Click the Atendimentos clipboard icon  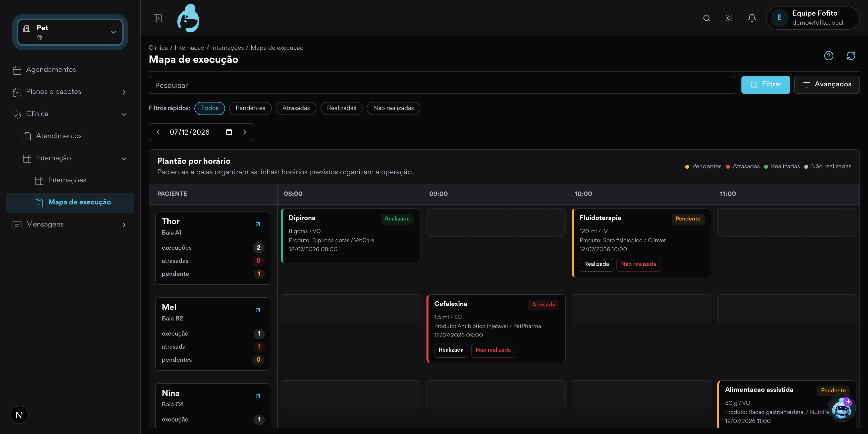[27, 136]
